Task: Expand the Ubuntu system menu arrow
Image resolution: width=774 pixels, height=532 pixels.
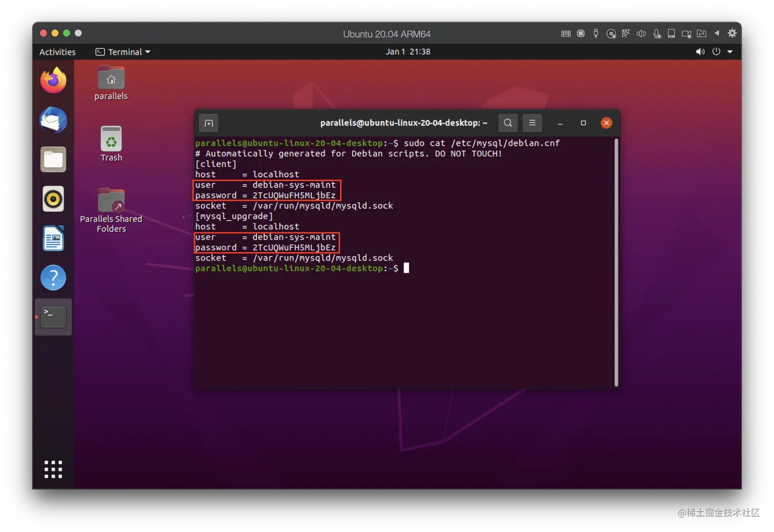Action: point(730,52)
